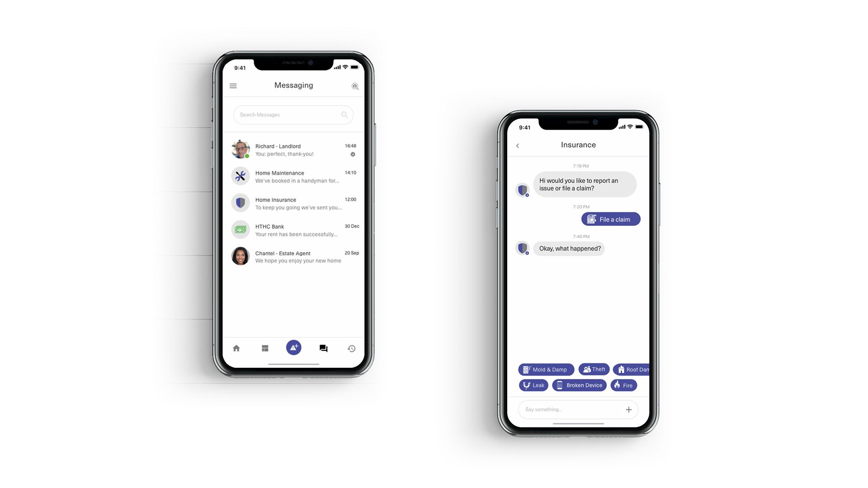Viewport: 868px width, 488px height.
Task: Select the Fire claim option
Action: click(x=624, y=385)
